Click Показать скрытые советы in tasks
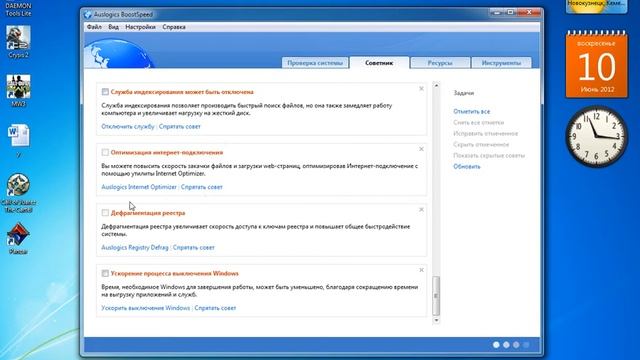Image resolution: width=640 pixels, height=360 pixels. click(489, 156)
